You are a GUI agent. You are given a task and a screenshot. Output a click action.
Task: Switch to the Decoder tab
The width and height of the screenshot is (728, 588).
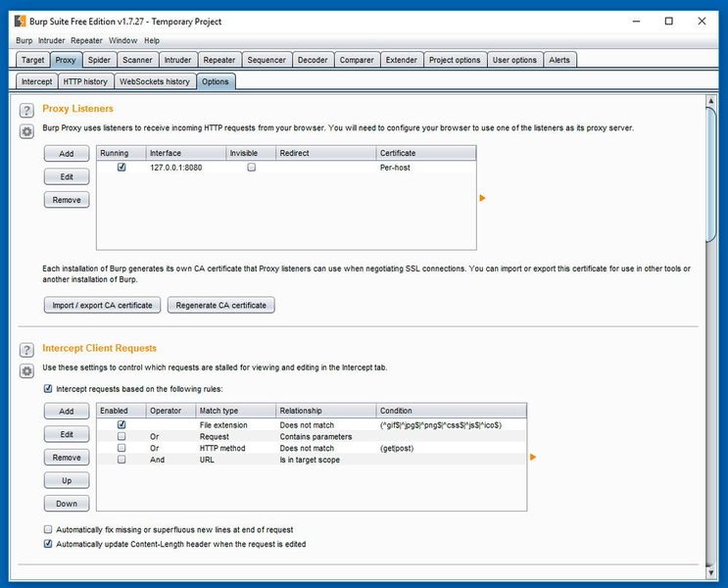point(313,60)
